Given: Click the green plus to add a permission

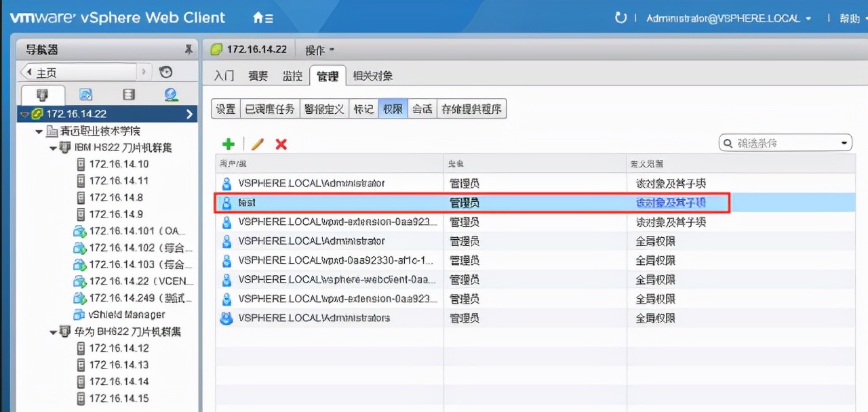Looking at the screenshot, I should tap(229, 144).
